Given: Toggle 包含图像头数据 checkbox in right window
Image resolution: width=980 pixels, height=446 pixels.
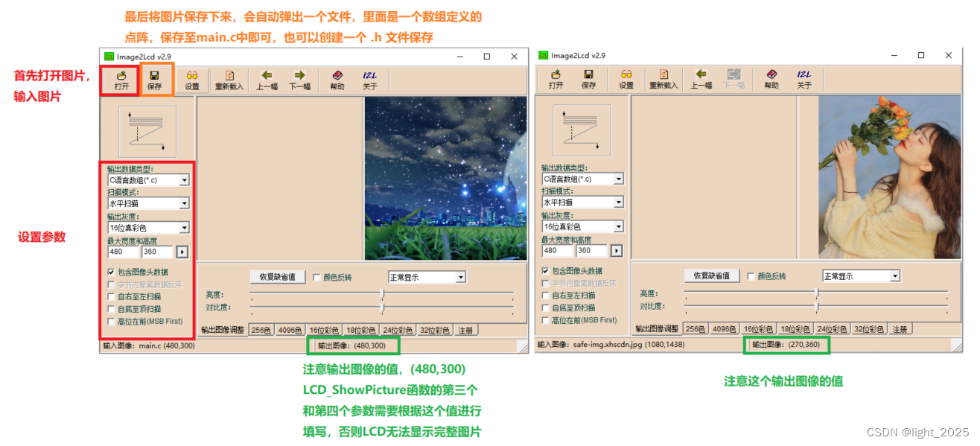Looking at the screenshot, I should (546, 271).
